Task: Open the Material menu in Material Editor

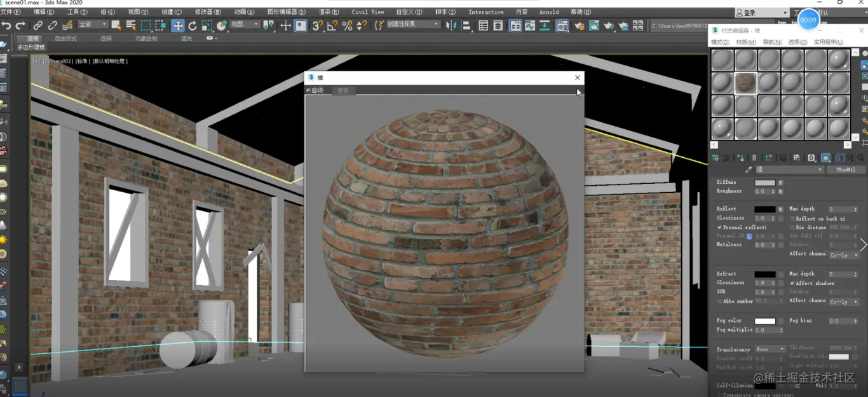Action: [745, 42]
